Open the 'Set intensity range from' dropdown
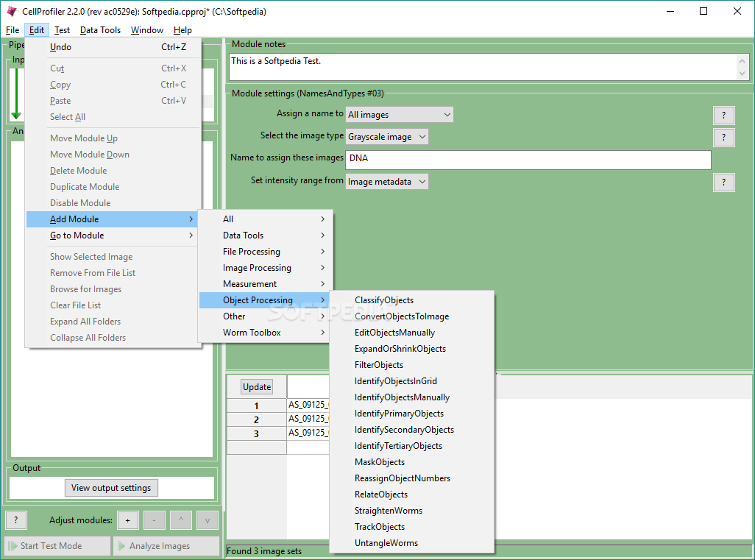 click(x=386, y=182)
